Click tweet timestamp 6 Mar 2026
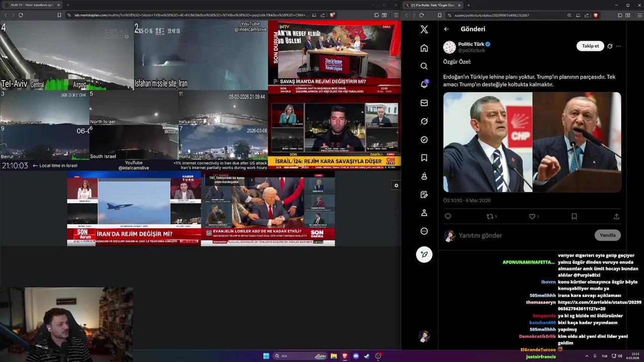 point(467,201)
